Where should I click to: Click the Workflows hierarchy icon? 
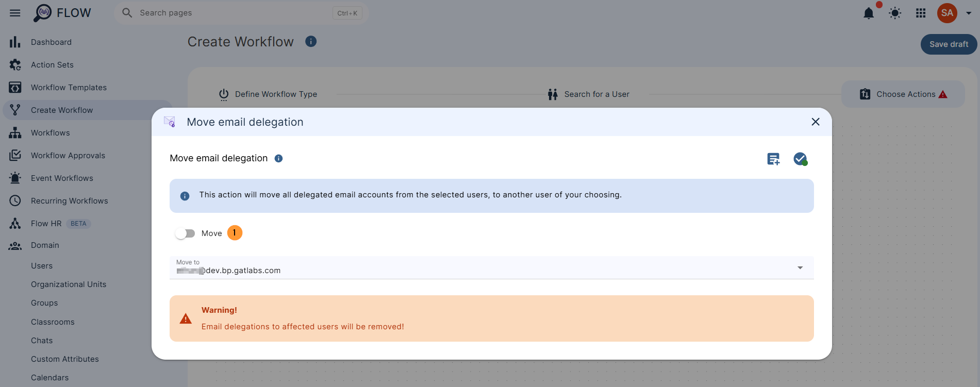(15, 133)
